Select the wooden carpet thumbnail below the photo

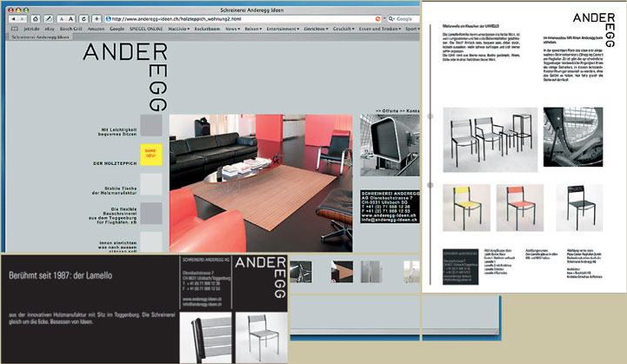click(342, 272)
